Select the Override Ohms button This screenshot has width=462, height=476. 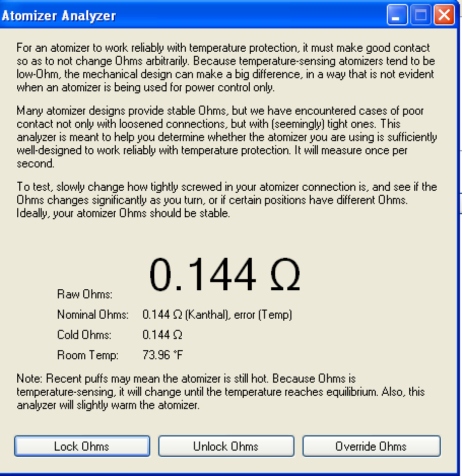tap(371, 447)
